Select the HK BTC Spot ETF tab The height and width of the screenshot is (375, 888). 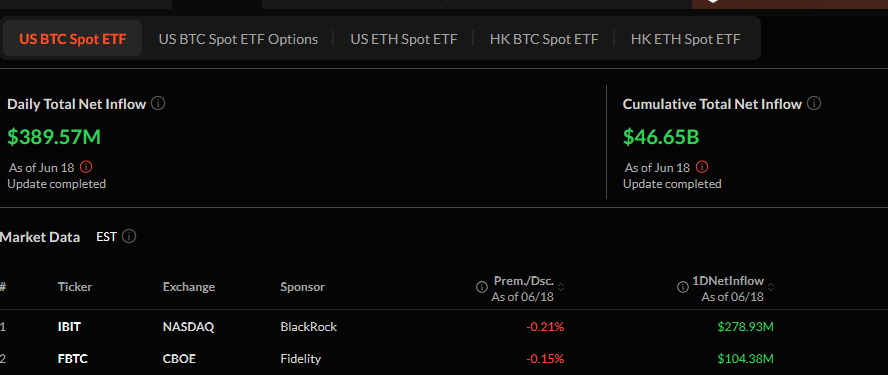544,39
